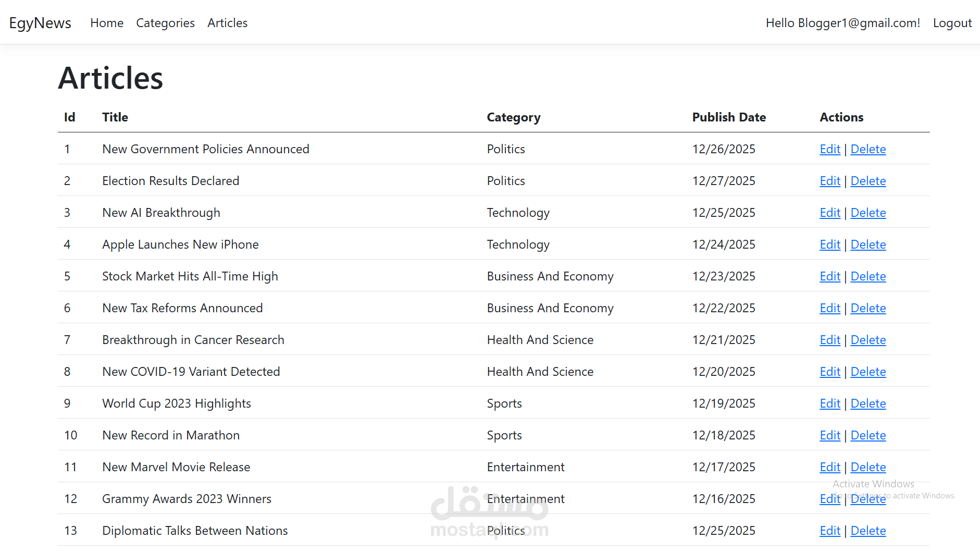This screenshot has height=551, width=980.
Task: Edit New Tax Reforms Announced article
Action: click(x=829, y=308)
